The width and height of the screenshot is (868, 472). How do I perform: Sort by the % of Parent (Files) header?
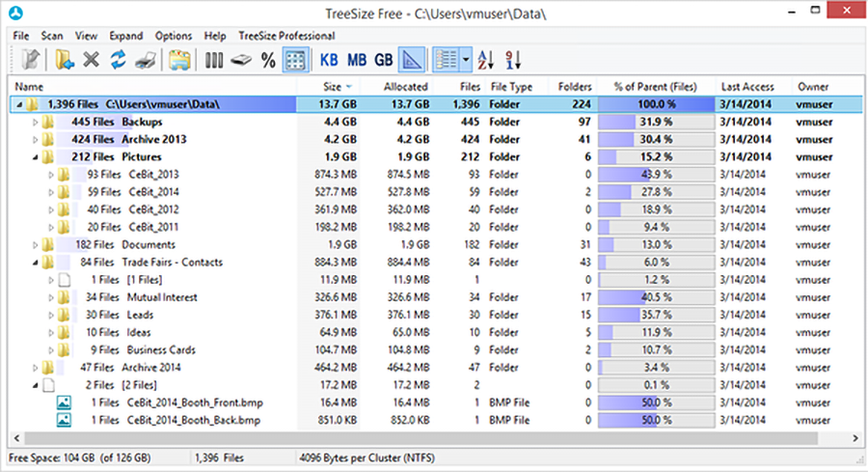pos(656,87)
